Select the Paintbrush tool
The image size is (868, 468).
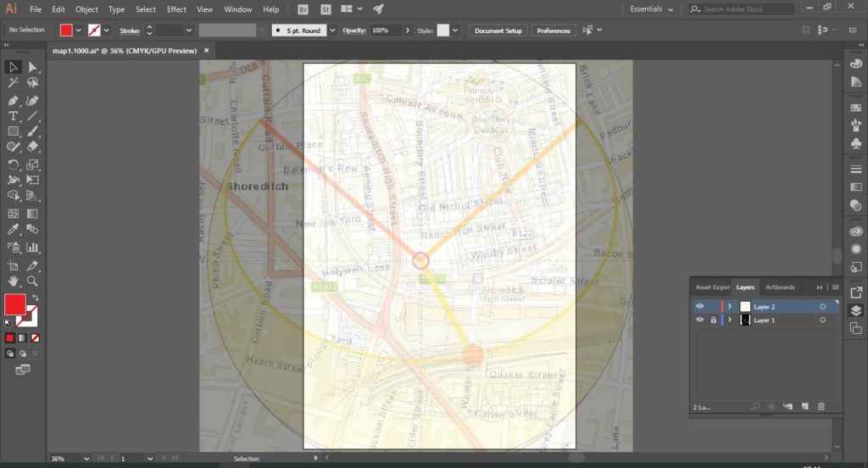pyautogui.click(x=33, y=131)
